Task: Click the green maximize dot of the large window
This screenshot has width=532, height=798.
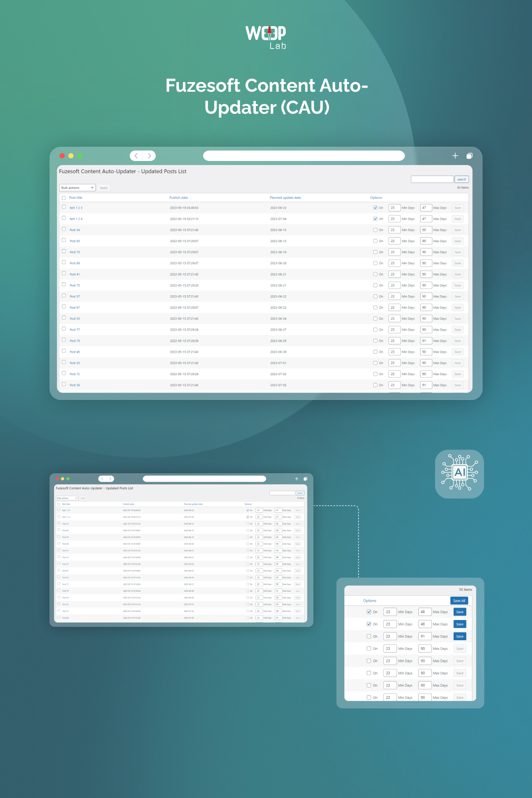Action: (x=80, y=156)
